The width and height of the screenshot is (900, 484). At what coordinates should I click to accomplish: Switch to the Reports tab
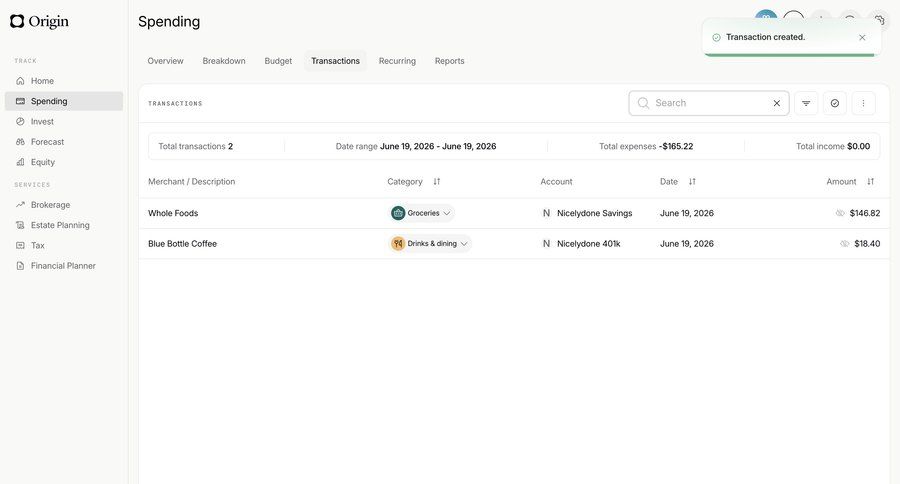pyautogui.click(x=449, y=61)
